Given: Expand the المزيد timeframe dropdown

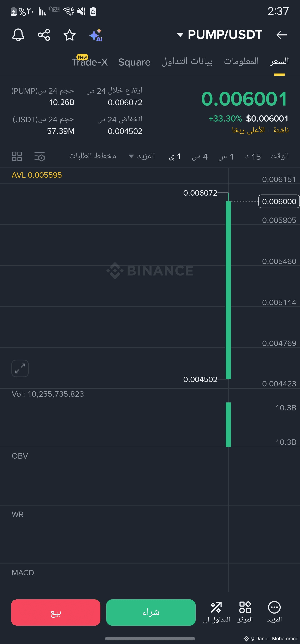Looking at the screenshot, I should 142,156.
